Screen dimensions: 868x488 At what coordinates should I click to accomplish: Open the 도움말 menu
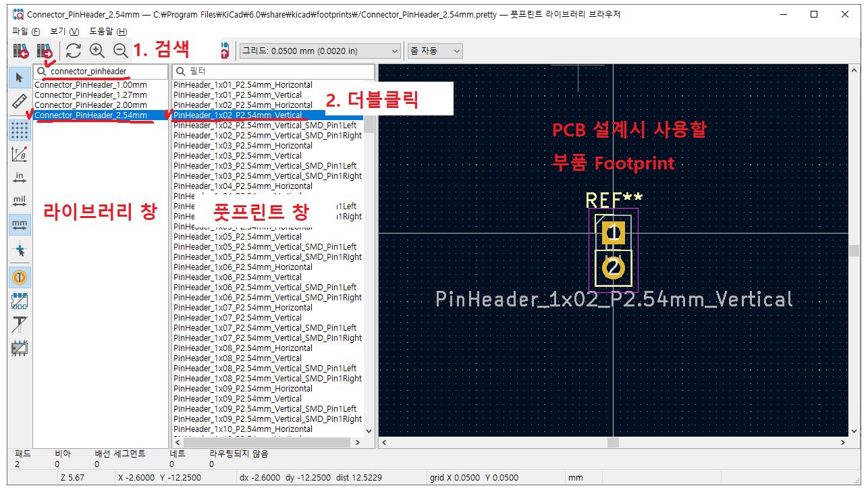108,32
